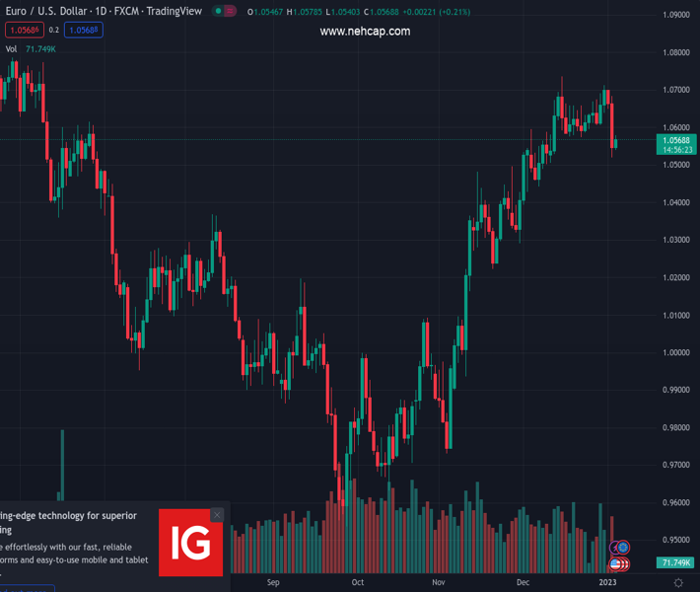Click the purple lightning event icon

pyautogui.click(x=615, y=547)
